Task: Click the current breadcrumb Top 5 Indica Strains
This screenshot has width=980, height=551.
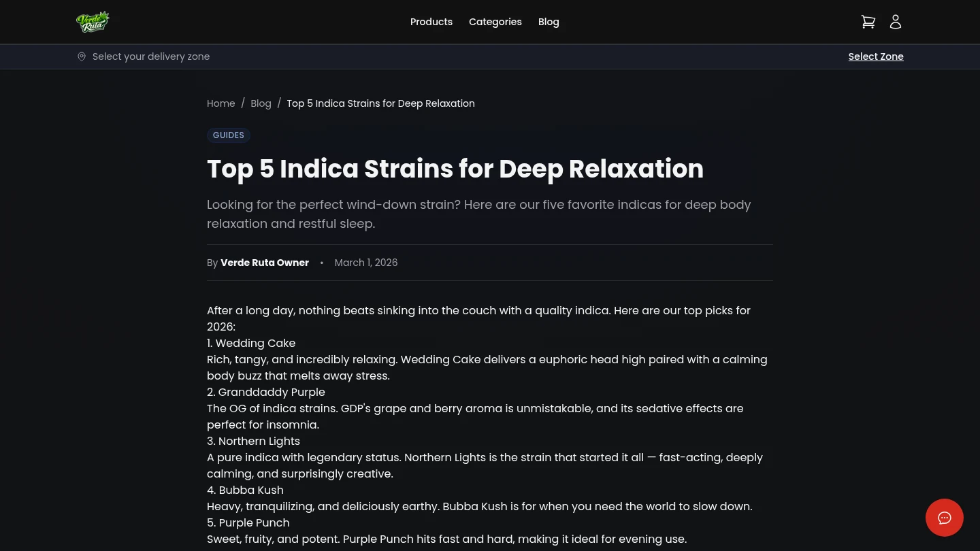Action: point(380,103)
